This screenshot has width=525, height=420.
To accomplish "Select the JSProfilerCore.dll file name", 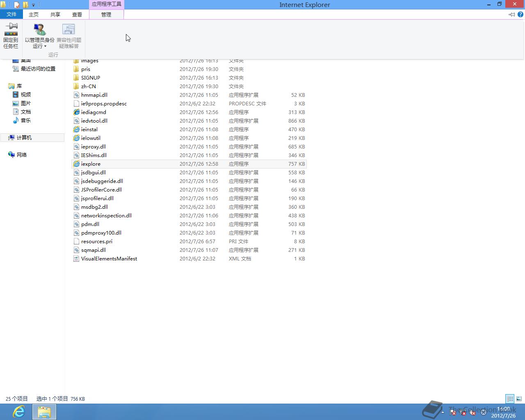I will click(101, 189).
